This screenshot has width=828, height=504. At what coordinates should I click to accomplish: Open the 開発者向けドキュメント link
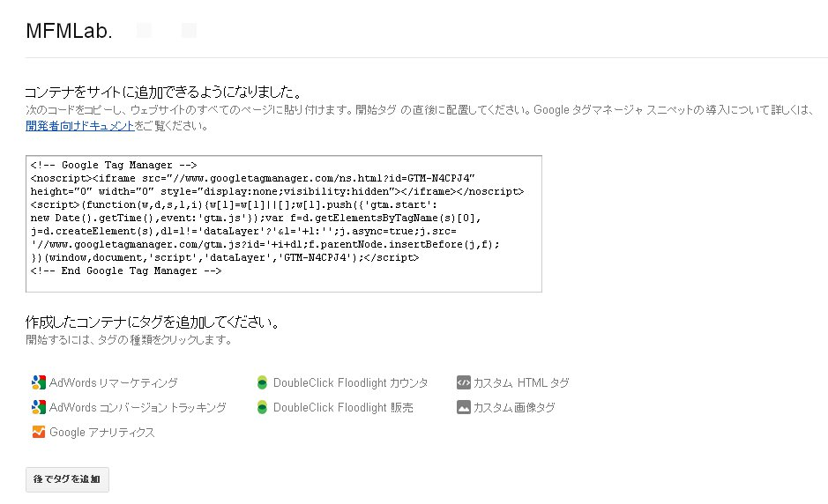click(79, 126)
